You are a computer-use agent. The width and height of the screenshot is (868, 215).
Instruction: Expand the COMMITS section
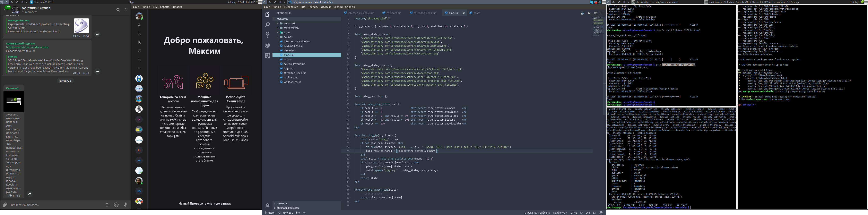(282, 204)
